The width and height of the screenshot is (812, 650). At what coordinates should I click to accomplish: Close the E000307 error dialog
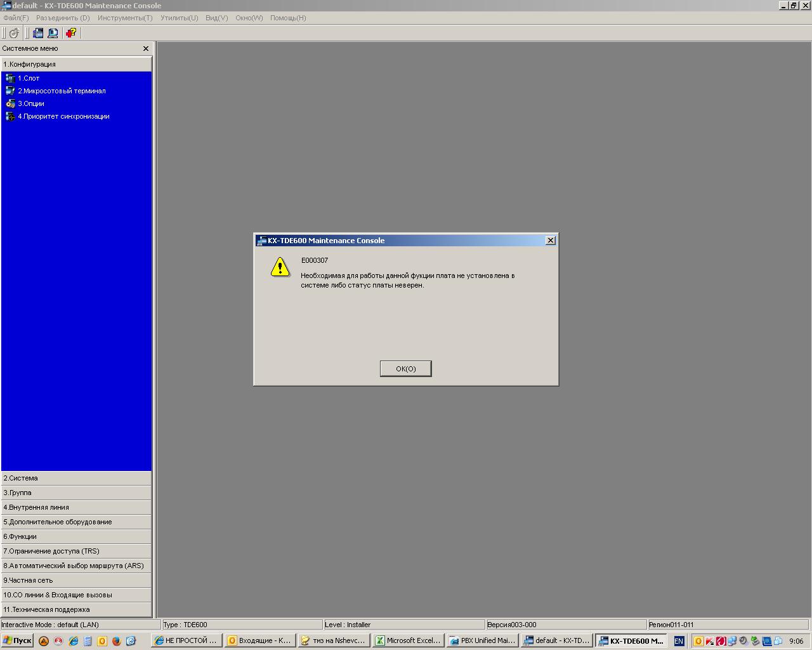click(x=551, y=241)
